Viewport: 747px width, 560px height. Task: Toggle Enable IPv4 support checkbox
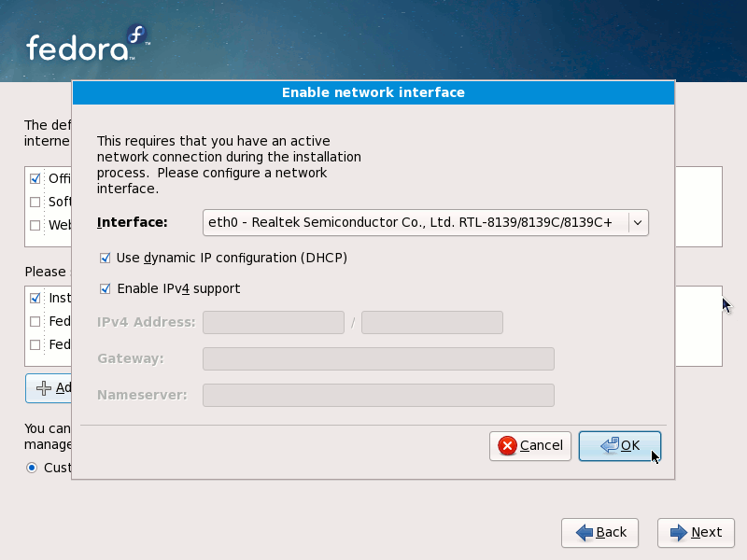point(105,289)
